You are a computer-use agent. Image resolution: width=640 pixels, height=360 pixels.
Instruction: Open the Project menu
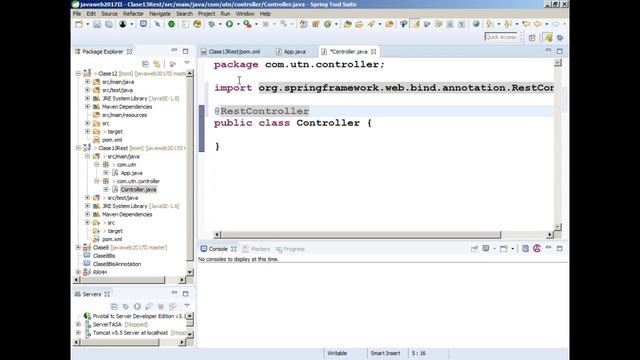click(206, 13)
